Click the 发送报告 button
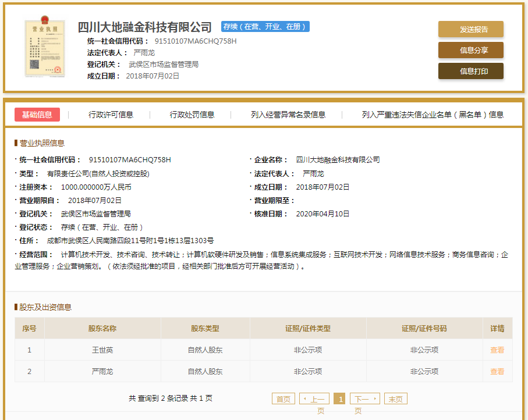This screenshot has width=528, height=420. (x=471, y=29)
